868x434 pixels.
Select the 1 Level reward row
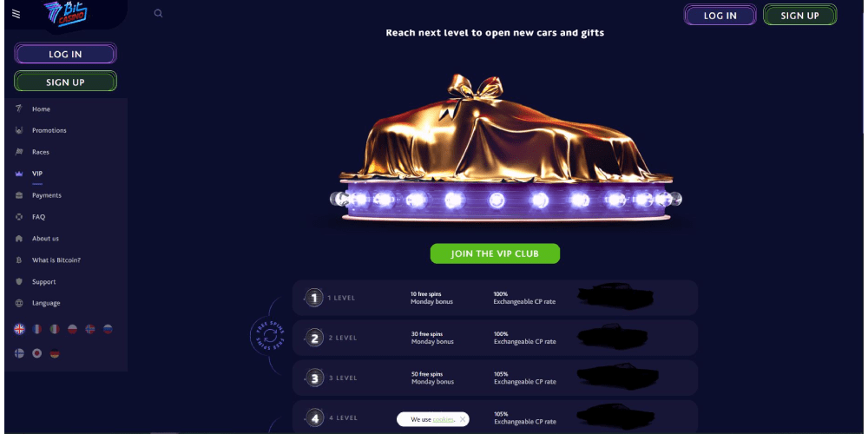(495, 298)
